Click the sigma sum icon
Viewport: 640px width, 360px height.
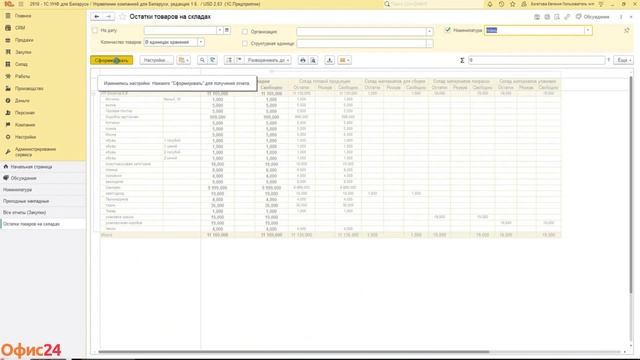[462, 60]
